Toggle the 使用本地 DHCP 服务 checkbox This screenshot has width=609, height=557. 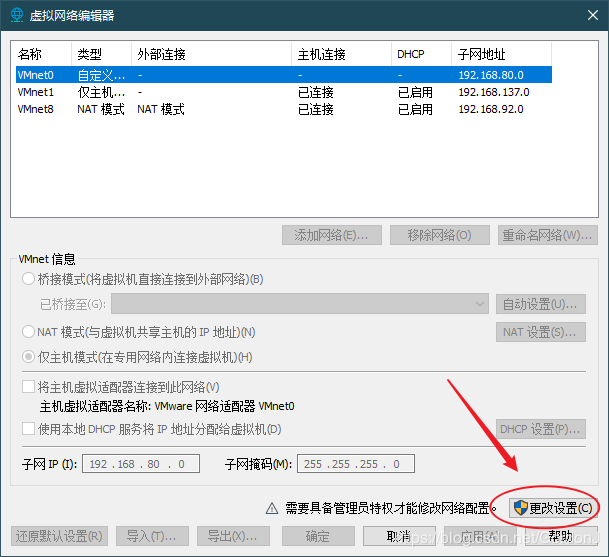[x=28, y=429]
